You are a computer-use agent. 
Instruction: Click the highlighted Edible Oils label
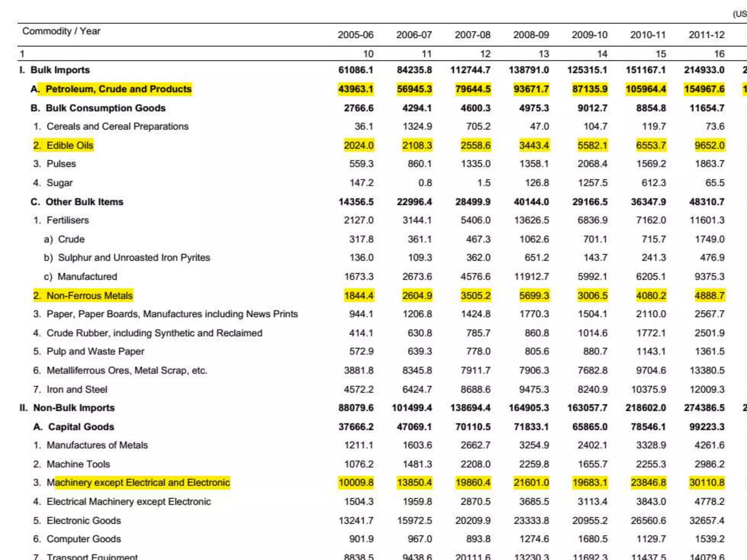pyautogui.click(x=70, y=145)
